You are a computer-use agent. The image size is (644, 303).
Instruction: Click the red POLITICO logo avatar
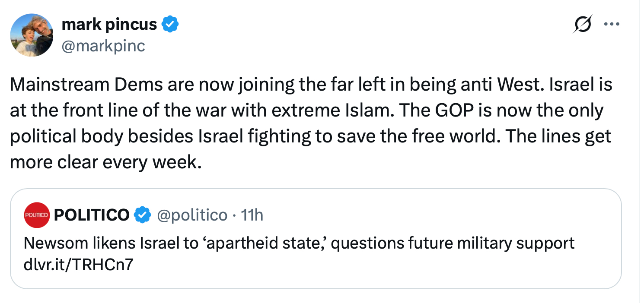point(37,215)
